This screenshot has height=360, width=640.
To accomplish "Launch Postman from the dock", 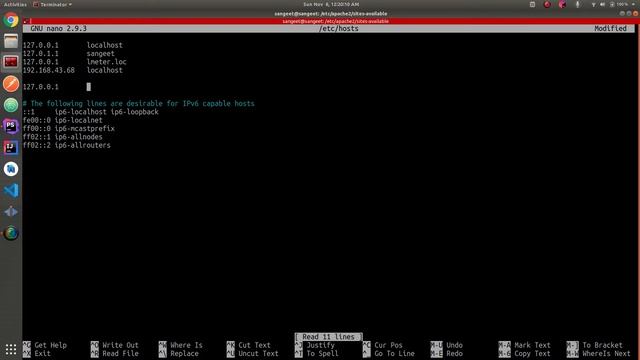I will (x=11, y=84).
